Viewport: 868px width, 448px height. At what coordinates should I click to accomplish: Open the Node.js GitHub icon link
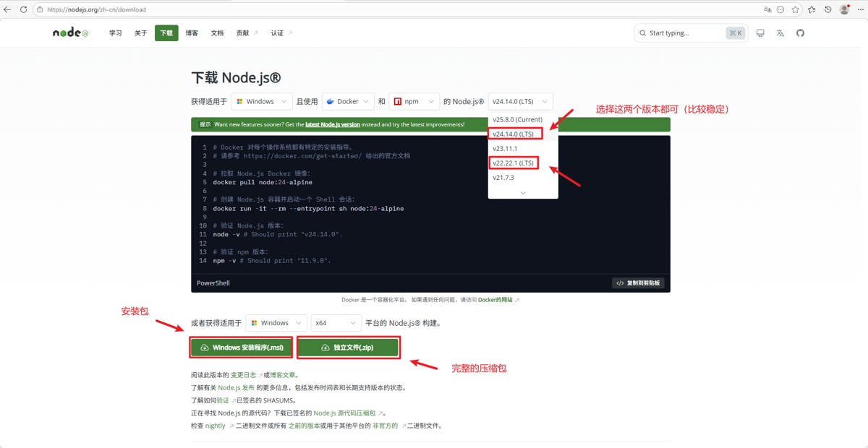pyautogui.click(x=800, y=33)
